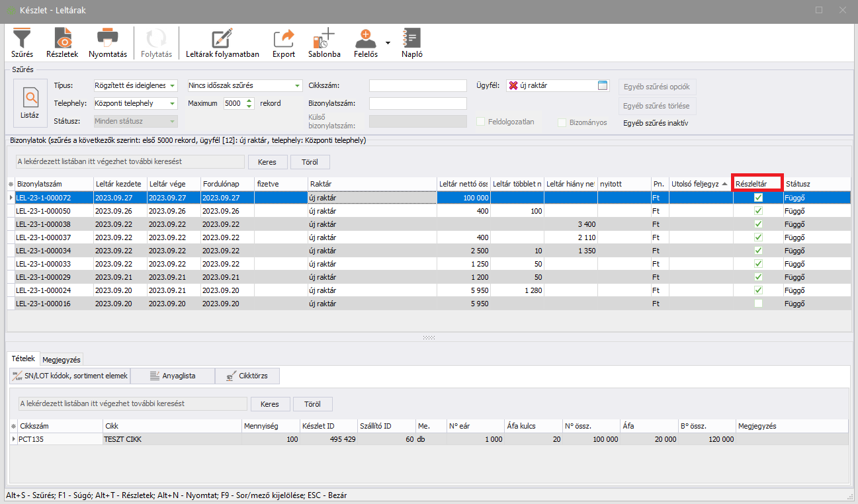The width and height of the screenshot is (858, 504).
Task: Click the Szűrés funnel icon in toolbar
Action: (22, 42)
